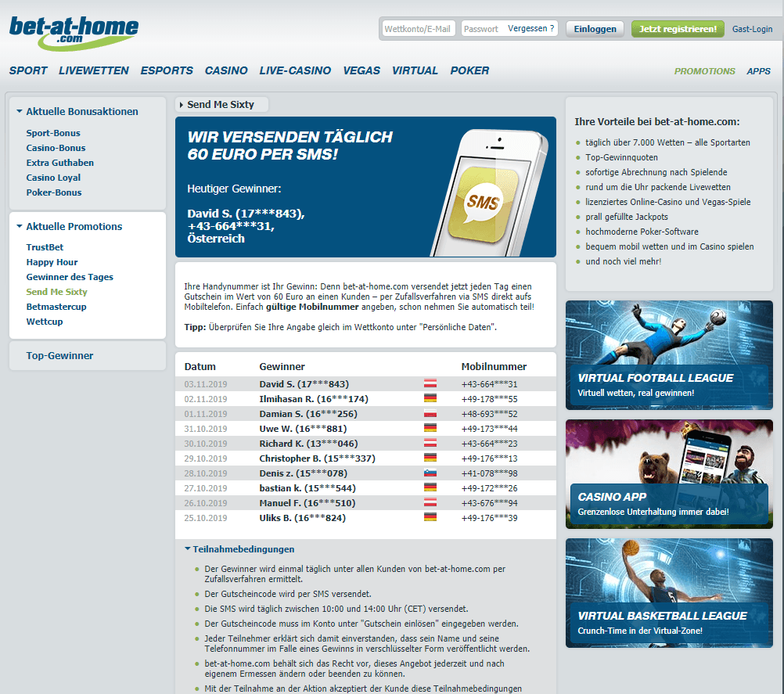Click the Send Me Sixty heading text
Viewport: 784px width, 694px height.
[x=221, y=105]
